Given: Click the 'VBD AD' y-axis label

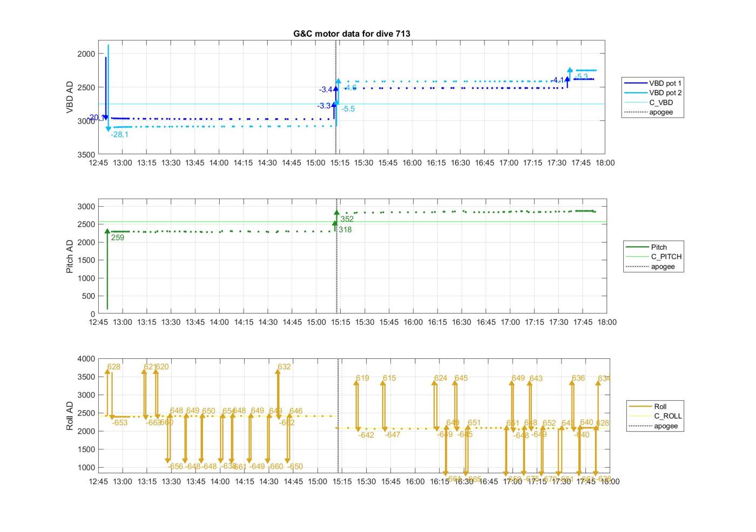Looking at the screenshot, I should pyautogui.click(x=70, y=97).
